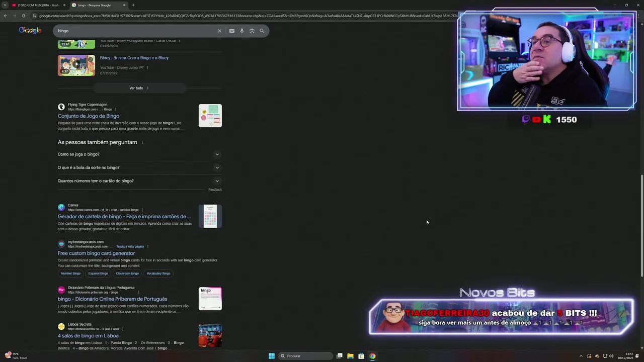This screenshot has width=644, height=362.
Task: Close the GCM MESQUITA YouTube tab
Action: (x=64, y=5)
